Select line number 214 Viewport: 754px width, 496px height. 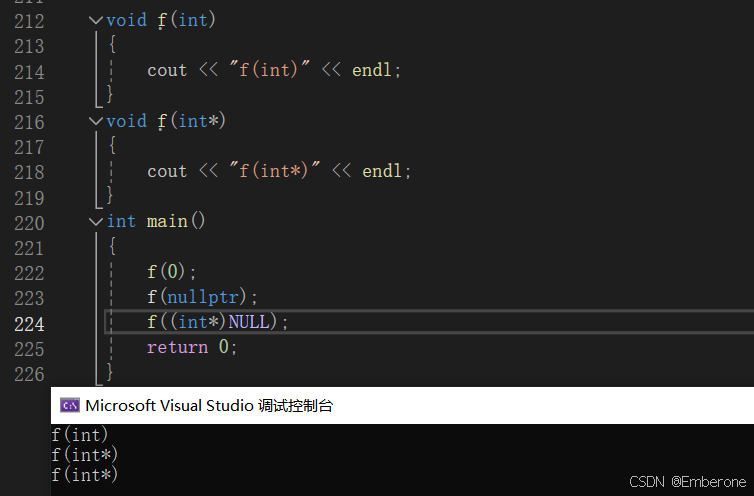[x=29, y=72]
